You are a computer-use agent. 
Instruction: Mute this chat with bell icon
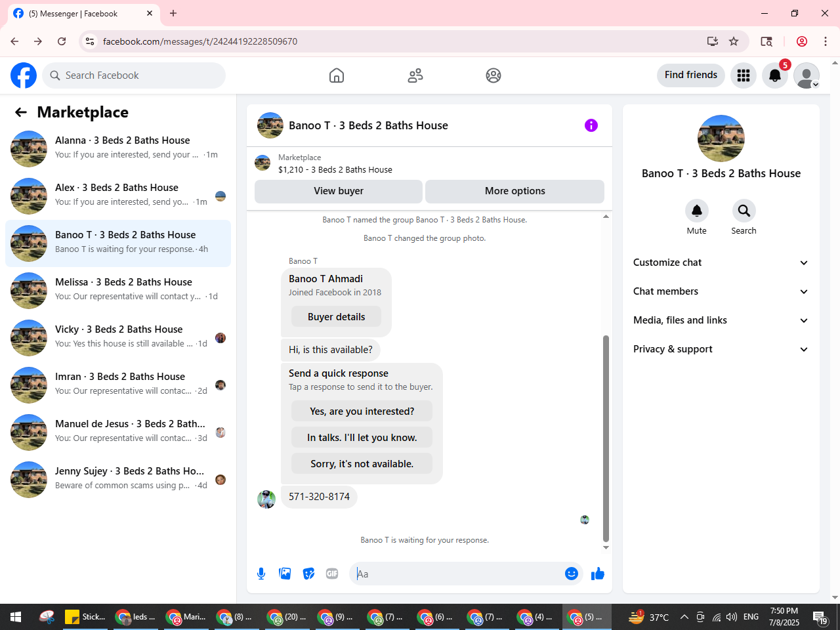pos(697,211)
